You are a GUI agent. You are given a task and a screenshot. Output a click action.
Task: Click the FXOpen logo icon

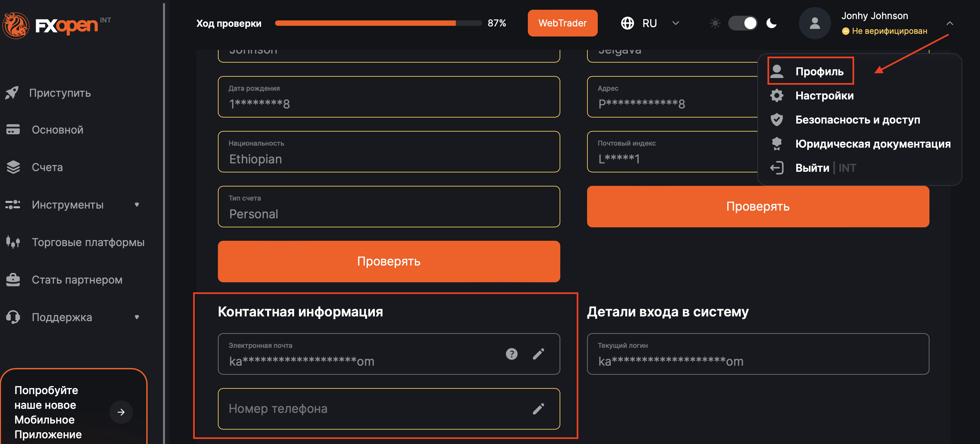pyautogui.click(x=16, y=25)
